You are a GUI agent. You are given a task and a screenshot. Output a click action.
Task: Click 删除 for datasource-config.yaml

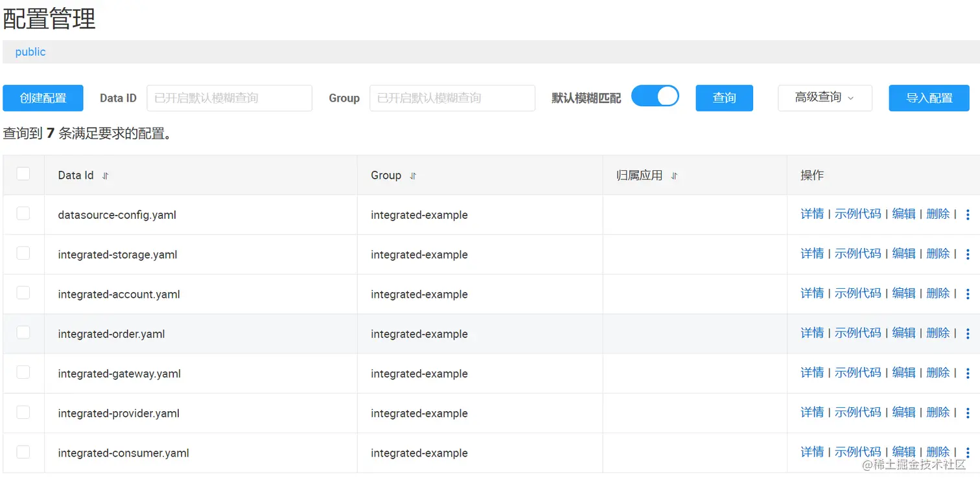939,214
